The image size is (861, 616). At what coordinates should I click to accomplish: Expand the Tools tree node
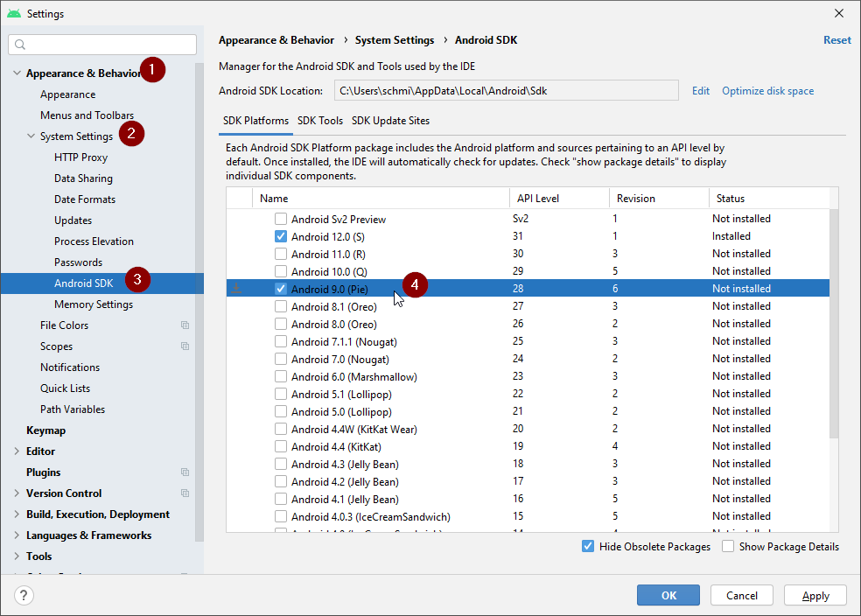pos(17,556)
